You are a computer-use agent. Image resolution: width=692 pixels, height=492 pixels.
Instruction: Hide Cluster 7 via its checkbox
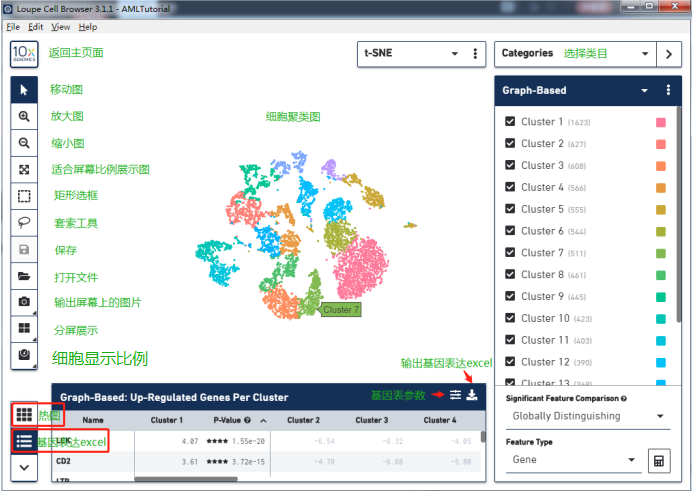[510, 252]
